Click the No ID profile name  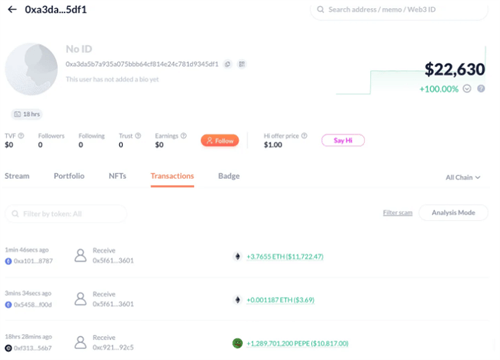79,49
